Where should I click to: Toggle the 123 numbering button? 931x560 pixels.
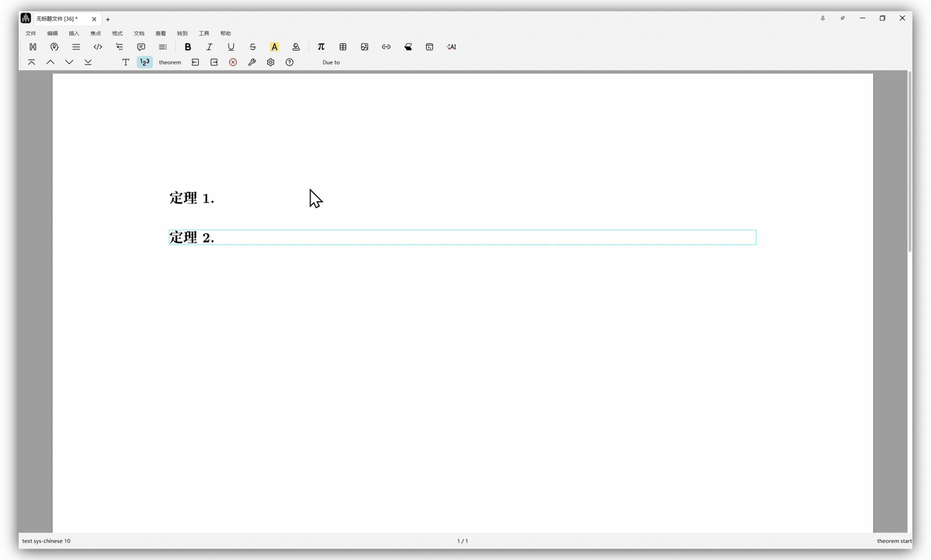point(145,62)
